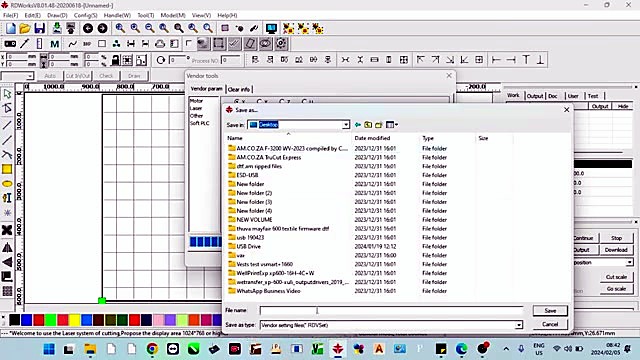The width and height of the screenshot is (640, 360).
Task: Choose the Select arrow tool in left toolbar
Action: click(x=7, y=94)
